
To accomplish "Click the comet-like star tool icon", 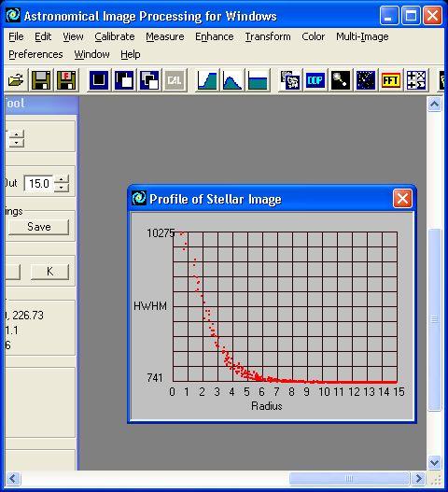I will [x=340, y=80].
